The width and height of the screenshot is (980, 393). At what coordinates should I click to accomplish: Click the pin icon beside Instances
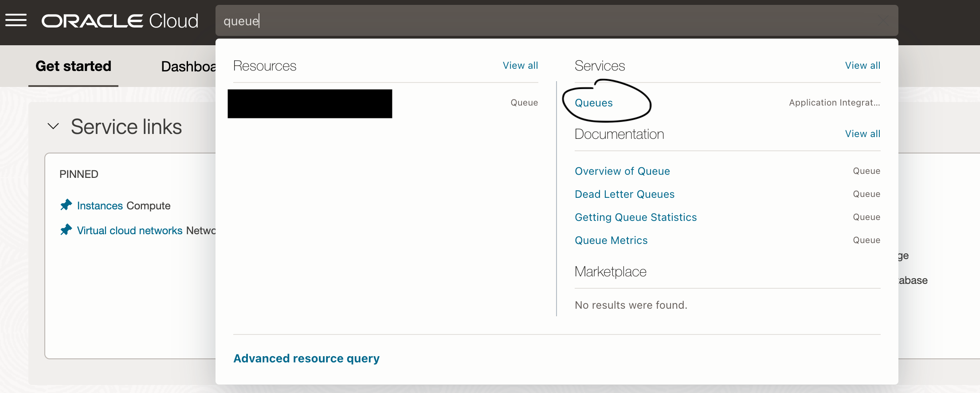pyautogui.click(x=66, y=205)
